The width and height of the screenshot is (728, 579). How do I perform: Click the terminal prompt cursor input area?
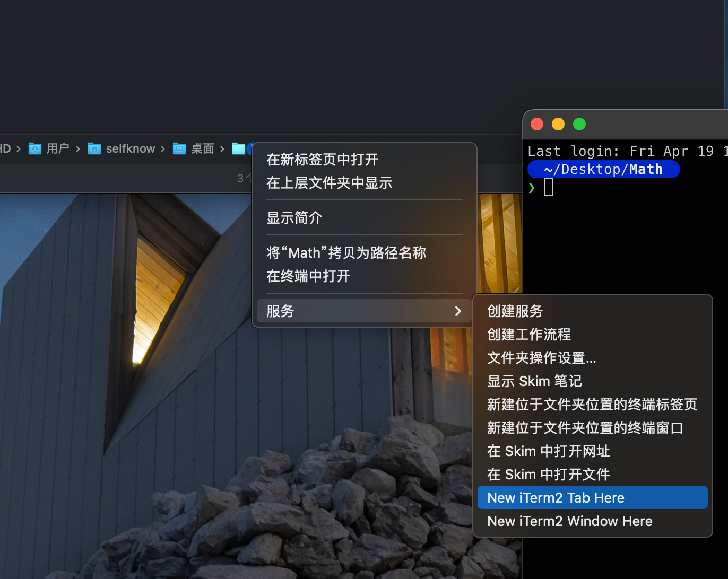549,187
